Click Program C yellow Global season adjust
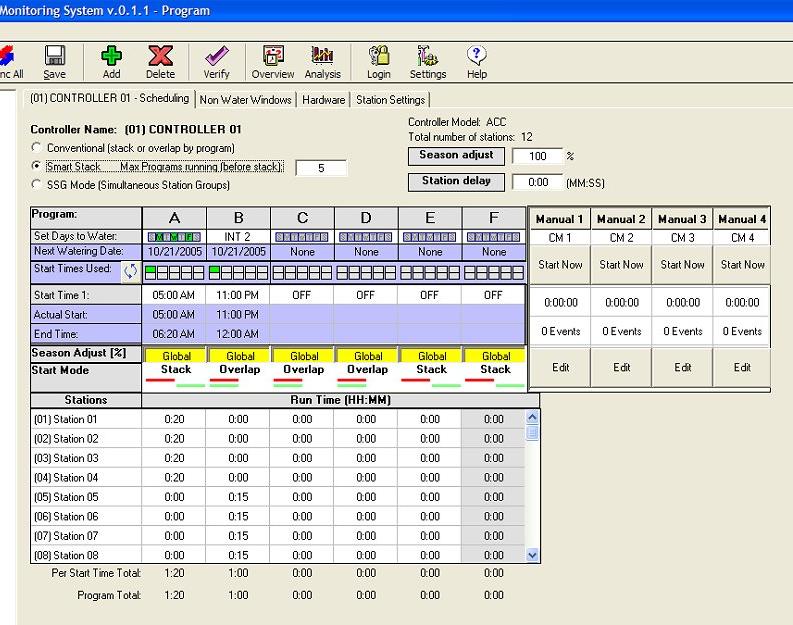The image size is (793, 625). tap(304, 356)
